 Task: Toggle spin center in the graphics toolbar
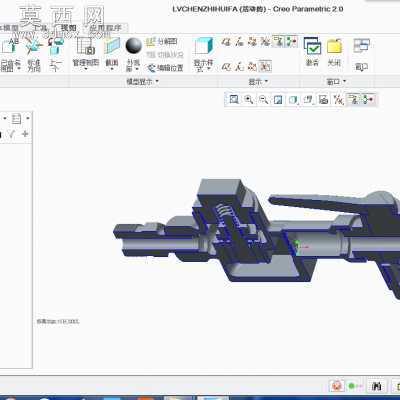tap(368, 99)
